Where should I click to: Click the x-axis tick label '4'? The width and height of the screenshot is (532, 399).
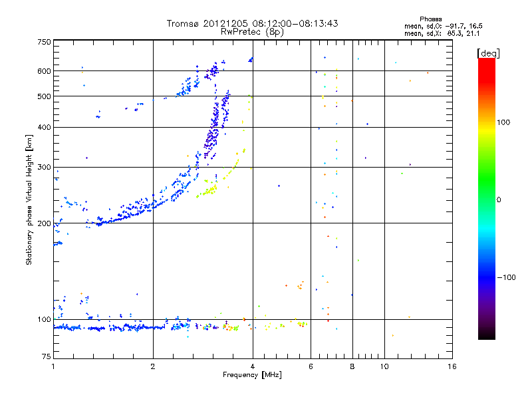pyautogui.click(x=253, y=366)
